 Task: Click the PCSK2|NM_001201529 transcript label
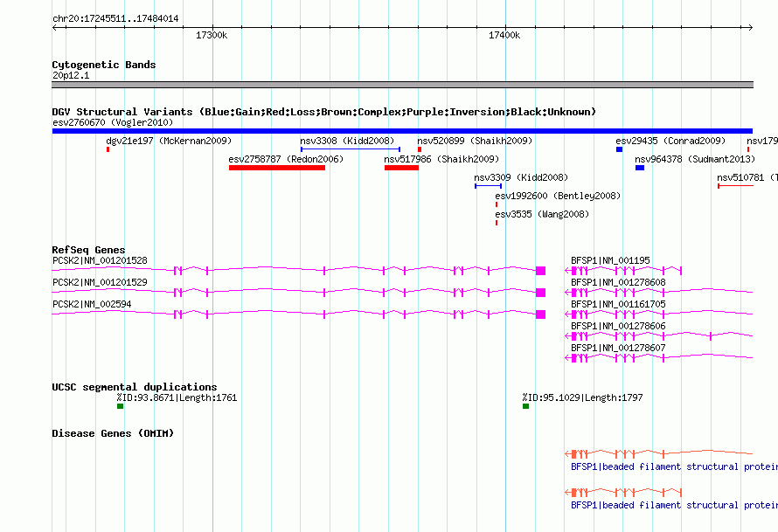100,282
